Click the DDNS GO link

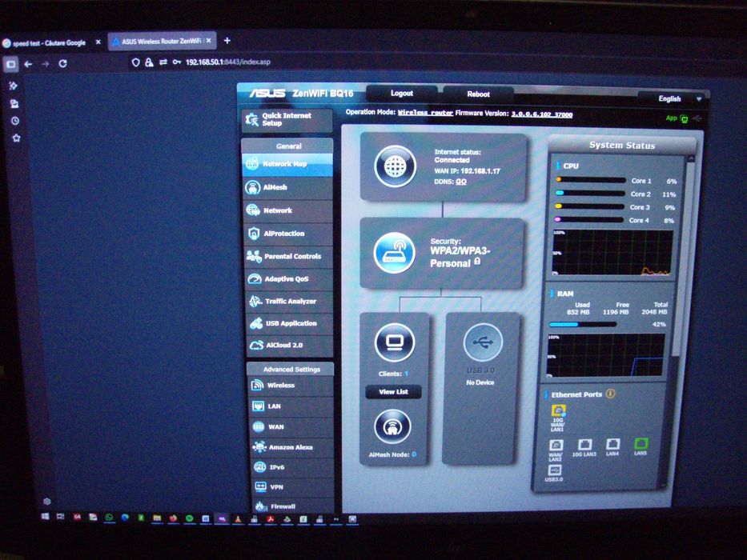pos(460,182)
